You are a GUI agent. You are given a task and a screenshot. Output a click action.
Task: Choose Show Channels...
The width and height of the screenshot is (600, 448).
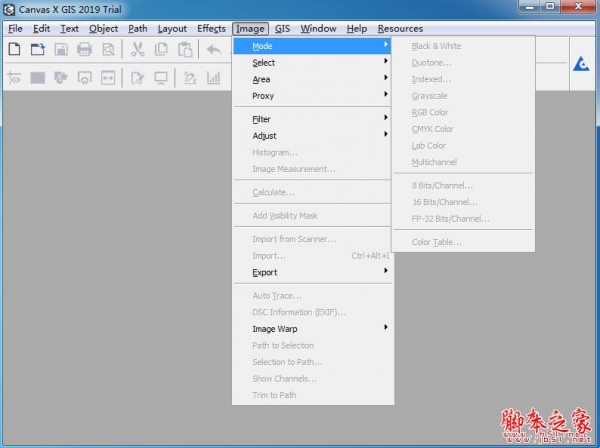pyautogui.click(x=312, y=378)
